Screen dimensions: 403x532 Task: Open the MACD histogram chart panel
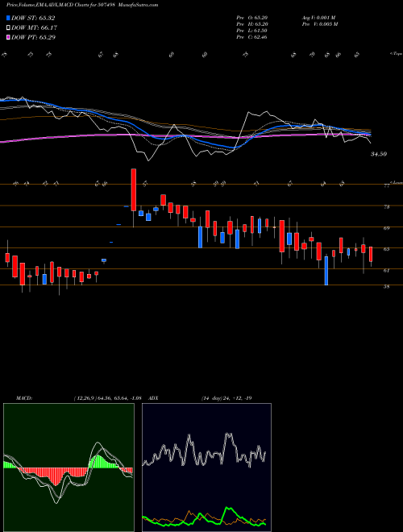[69, 468]
